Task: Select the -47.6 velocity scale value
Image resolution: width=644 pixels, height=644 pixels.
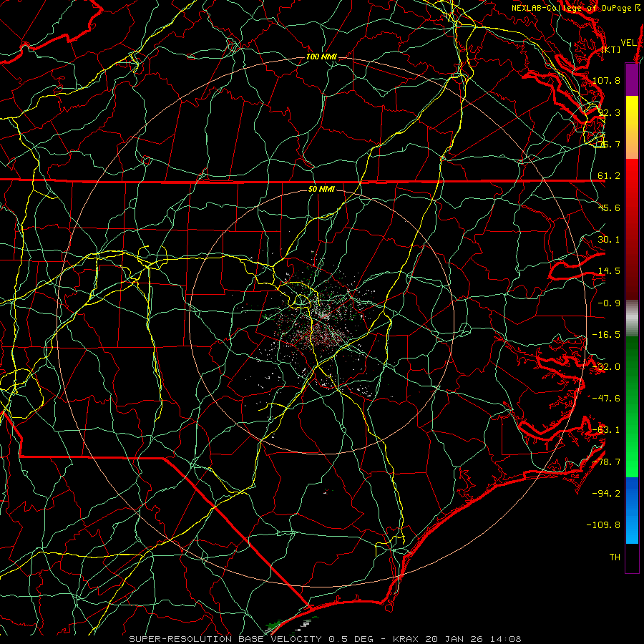Action: click(606, 399)
